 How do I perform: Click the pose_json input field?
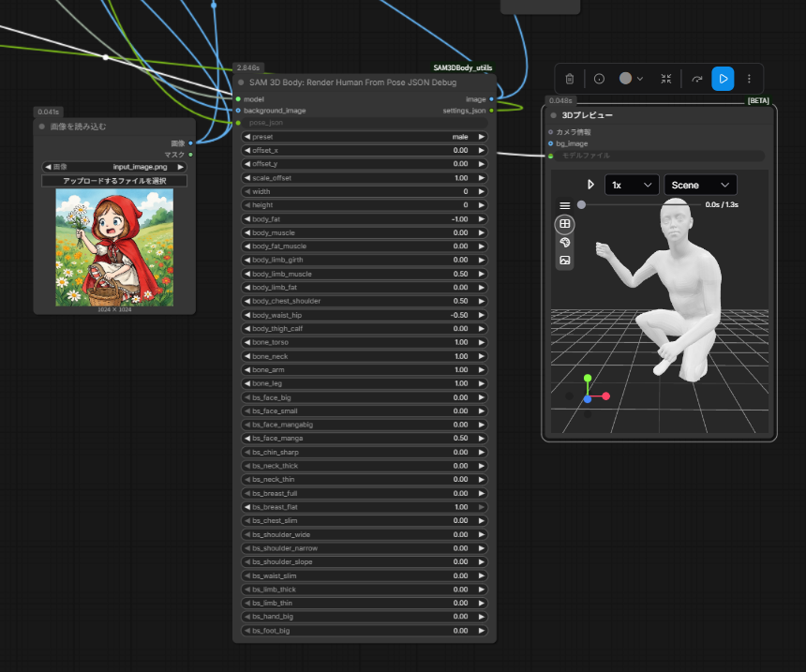point(364,123)
